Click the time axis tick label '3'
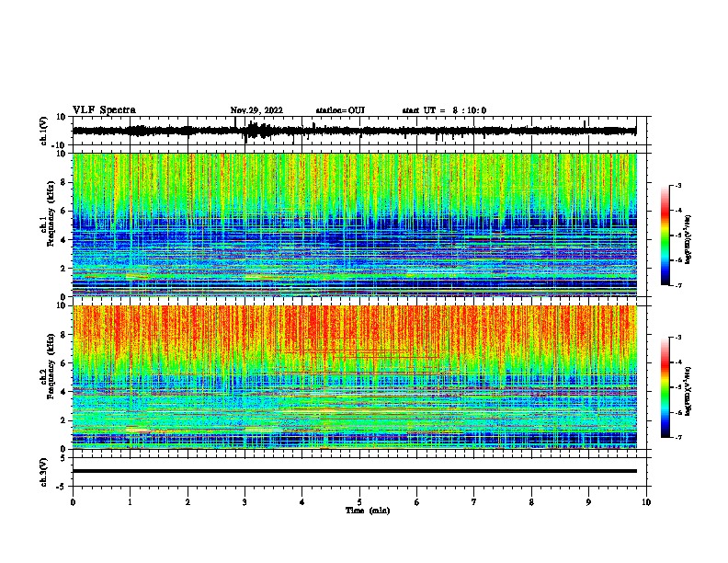 coord(245,502)
